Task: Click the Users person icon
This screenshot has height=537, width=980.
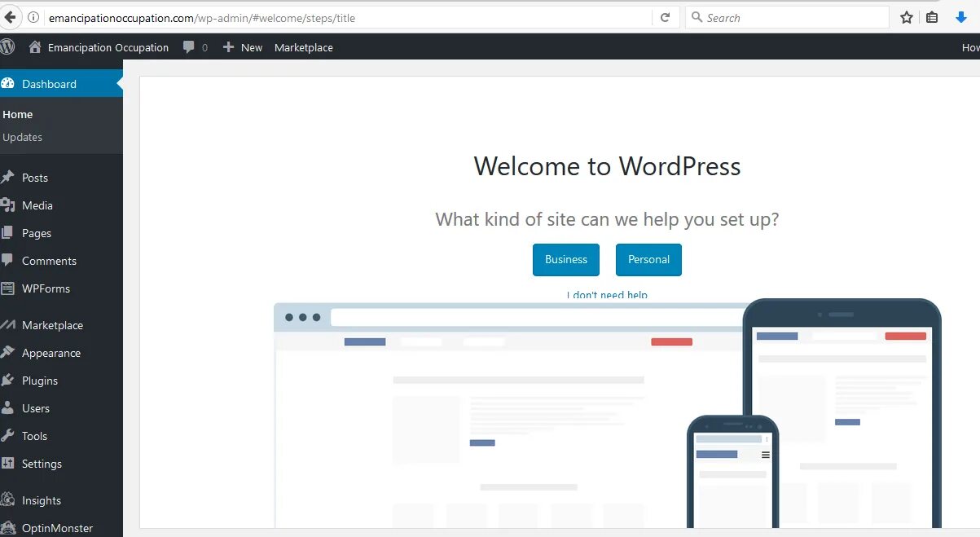Action: (x=7, y=407)
